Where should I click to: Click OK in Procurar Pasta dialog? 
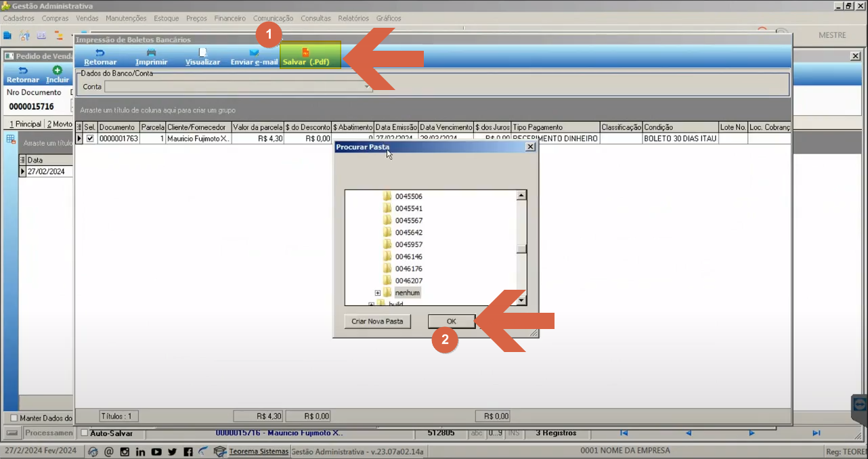click(x=452, y=321)
